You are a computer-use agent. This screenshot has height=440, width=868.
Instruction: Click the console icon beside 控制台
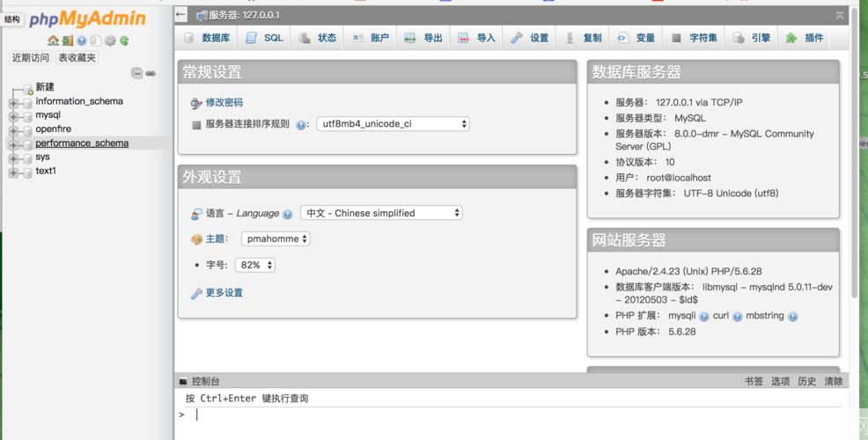click(x=183, y=381)
